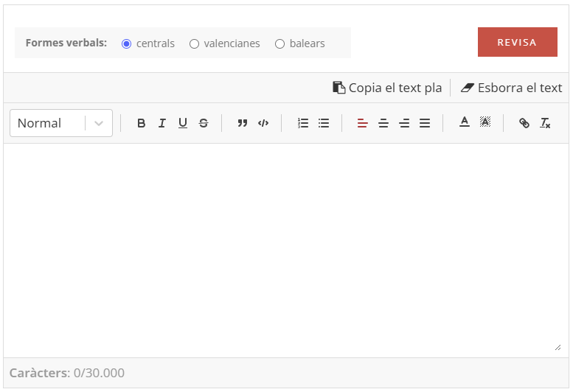Create a numbered list

pyautogui.click(x=303, y=123)
